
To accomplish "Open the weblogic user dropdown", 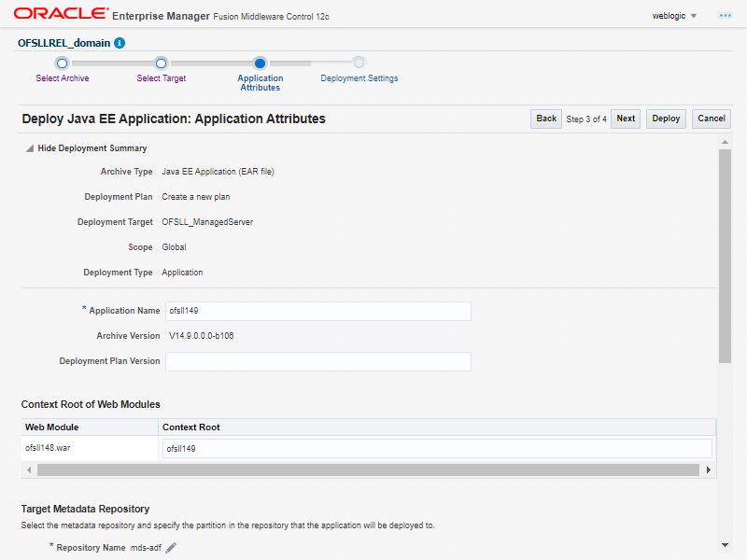I will (674, 16).
